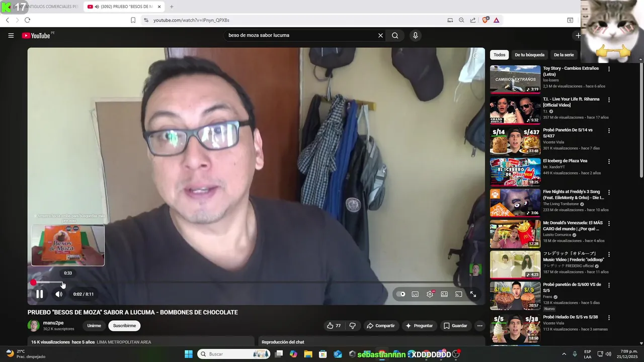
Task: Toggle the autoplay switch in player
Action: [401, 294]
